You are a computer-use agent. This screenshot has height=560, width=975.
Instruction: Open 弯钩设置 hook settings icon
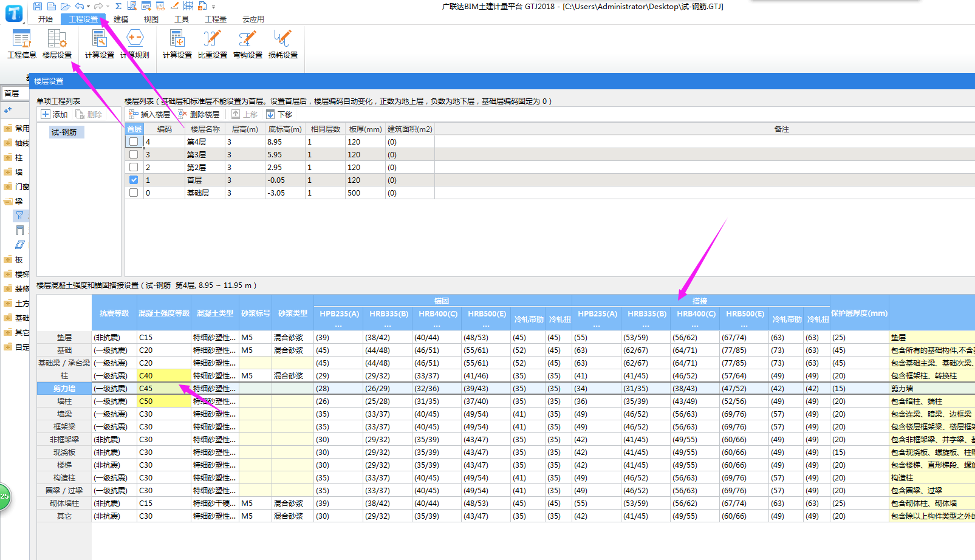click(x=248, y=44)
